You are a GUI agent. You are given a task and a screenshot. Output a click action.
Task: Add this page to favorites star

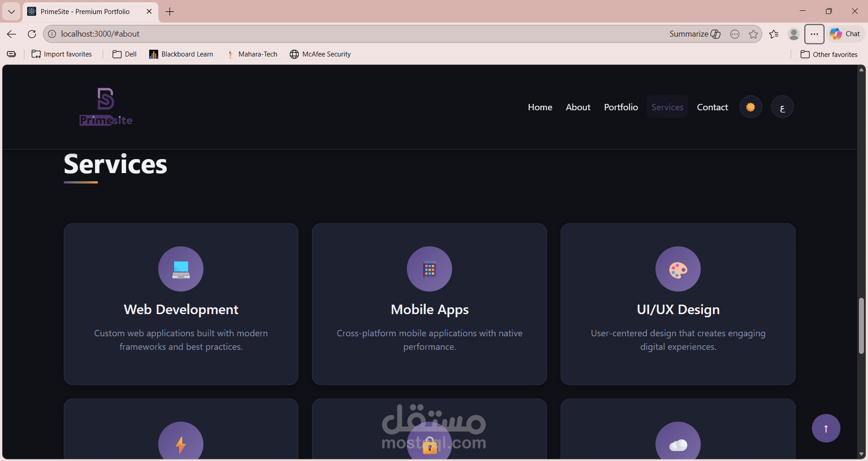pos(753,34)
